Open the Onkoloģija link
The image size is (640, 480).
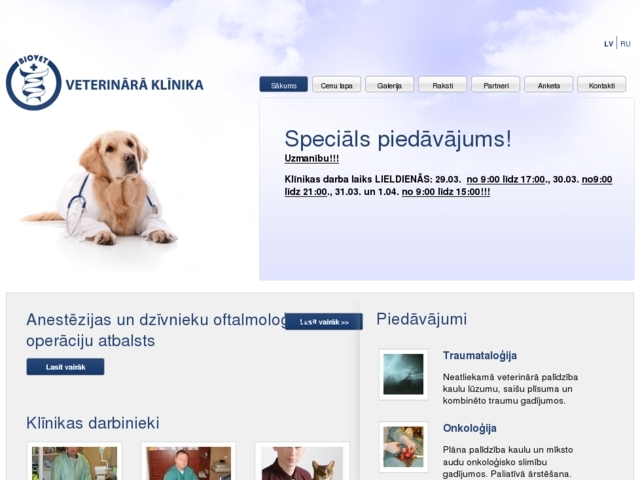pos(470,428)
